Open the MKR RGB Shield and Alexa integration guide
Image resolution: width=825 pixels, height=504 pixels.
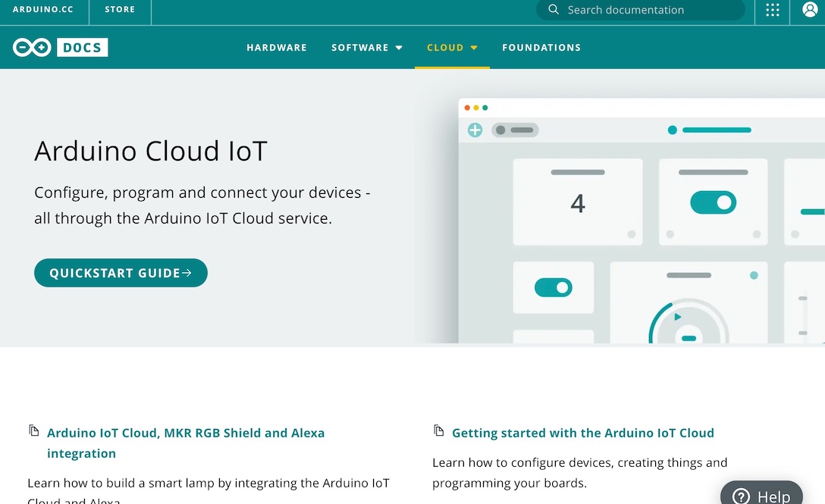pyautogui.click(x=186, y=433)
